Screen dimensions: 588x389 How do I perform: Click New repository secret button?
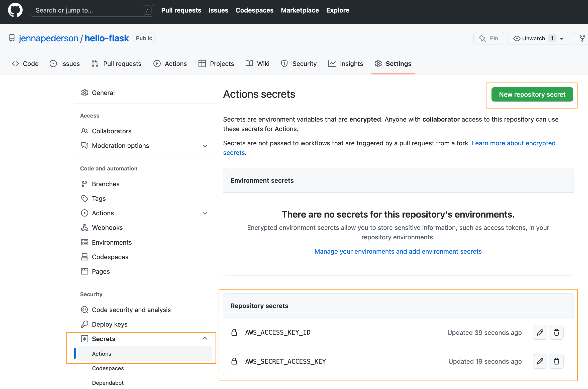pyautogui.click(x=532, y=94)
